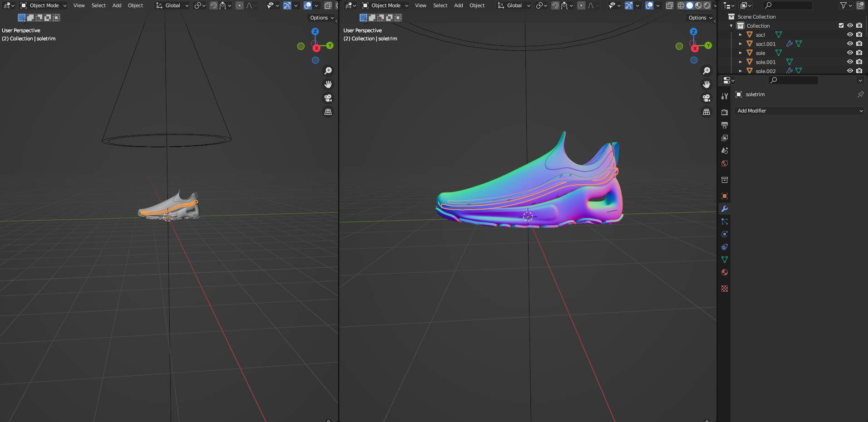Click the new collection icon in outliner
868x422 pixels.
[860, 5]
